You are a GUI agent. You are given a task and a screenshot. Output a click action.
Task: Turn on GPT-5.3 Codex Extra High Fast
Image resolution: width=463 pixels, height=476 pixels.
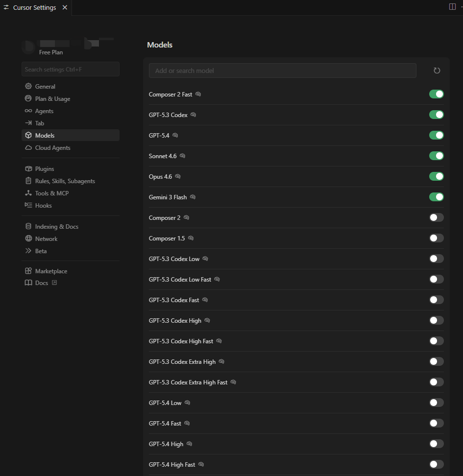coord(436,382)
